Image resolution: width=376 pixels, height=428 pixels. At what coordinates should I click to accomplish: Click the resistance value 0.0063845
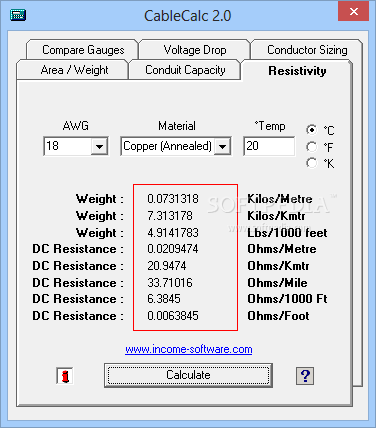point(173,316)
